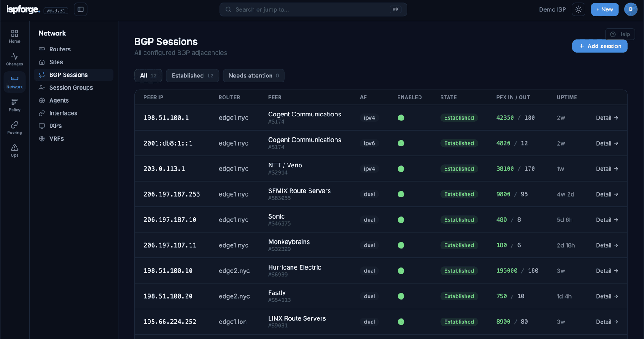Screen dimensions: 644x339
Task: Open Routers in the Network menu
Action: [74, 49]
